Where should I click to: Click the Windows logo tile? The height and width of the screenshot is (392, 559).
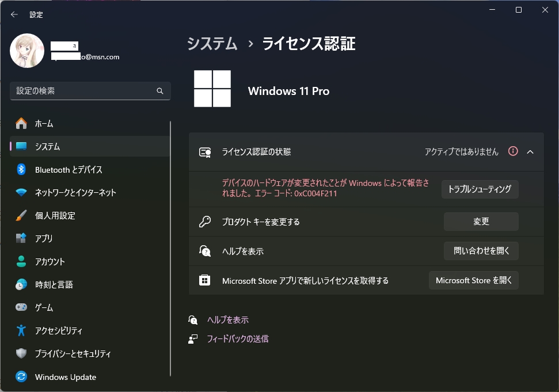212,89
